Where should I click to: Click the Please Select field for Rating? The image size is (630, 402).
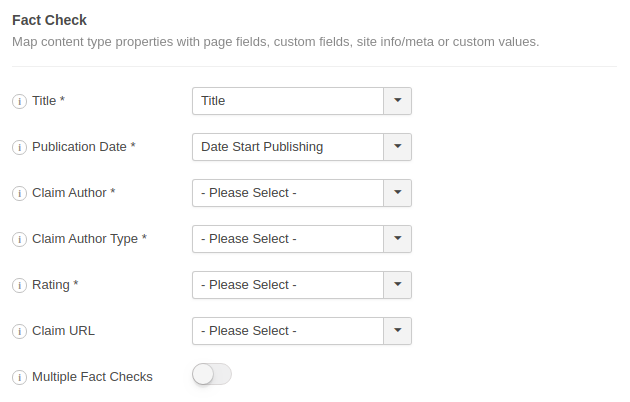coord(302,285)
